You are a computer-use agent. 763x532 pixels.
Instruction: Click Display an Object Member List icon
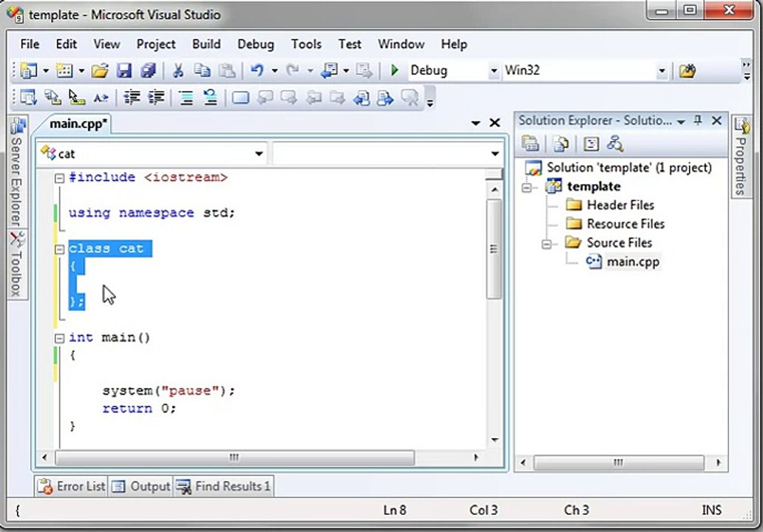tap(28, 98)
